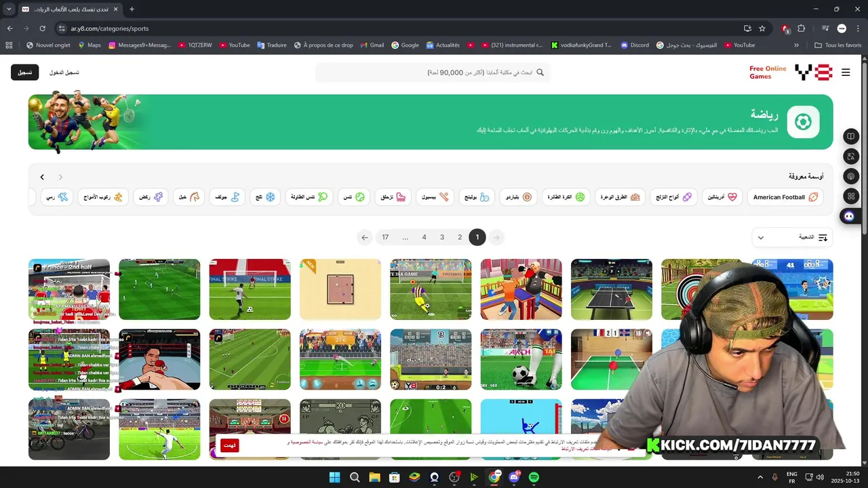Open File Explorer from the taskbar

pos(374,477)
